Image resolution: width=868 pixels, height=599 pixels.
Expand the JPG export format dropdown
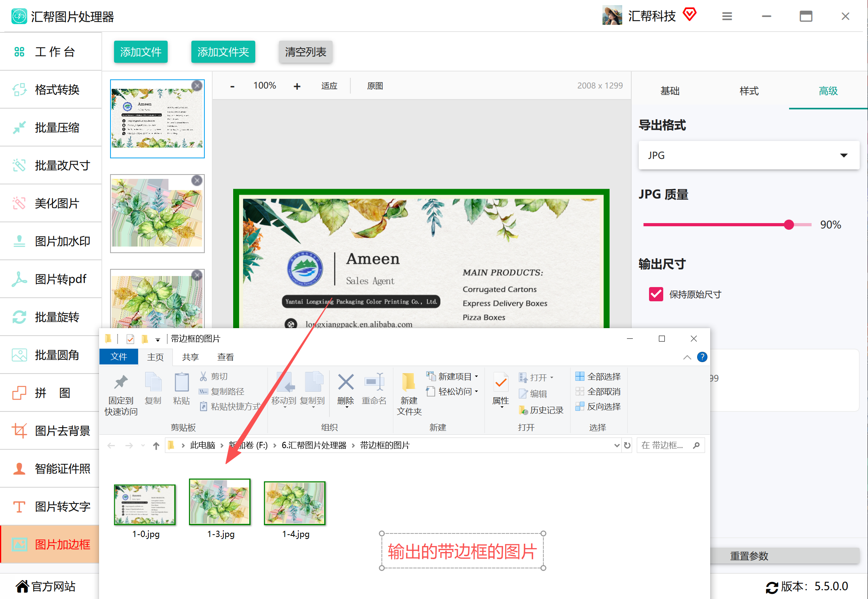[749, 155]
